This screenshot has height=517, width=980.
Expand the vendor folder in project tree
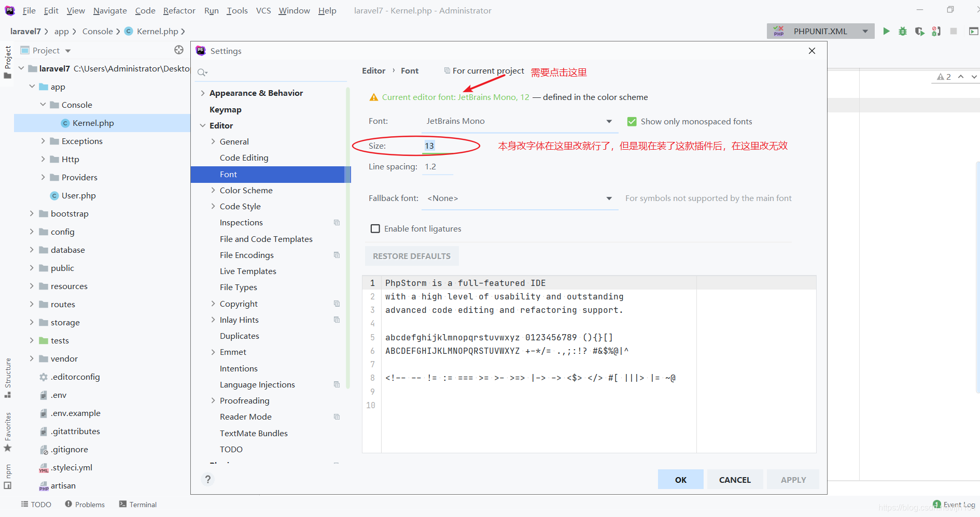pyautogui.click(x=32, y=358)
